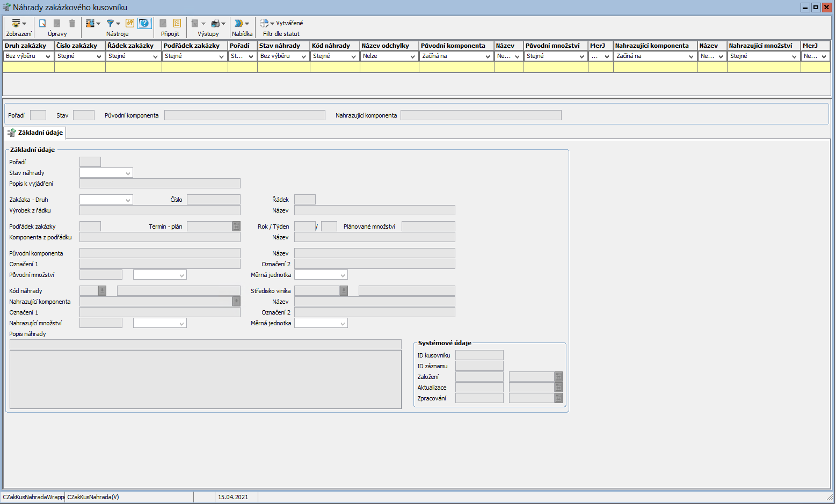836x504 pixels.
Task: Click the checklist icon in Připojit
Action: point(177,24)
